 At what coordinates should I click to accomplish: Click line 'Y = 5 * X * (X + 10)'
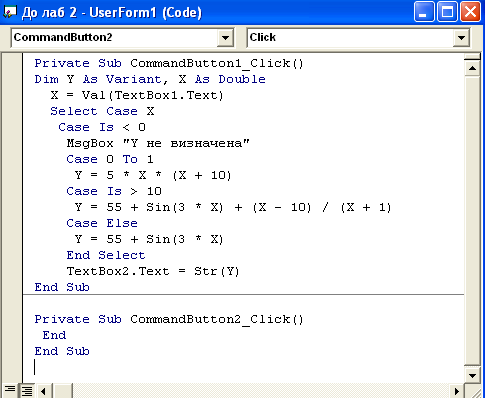click(x=153, y=175)
